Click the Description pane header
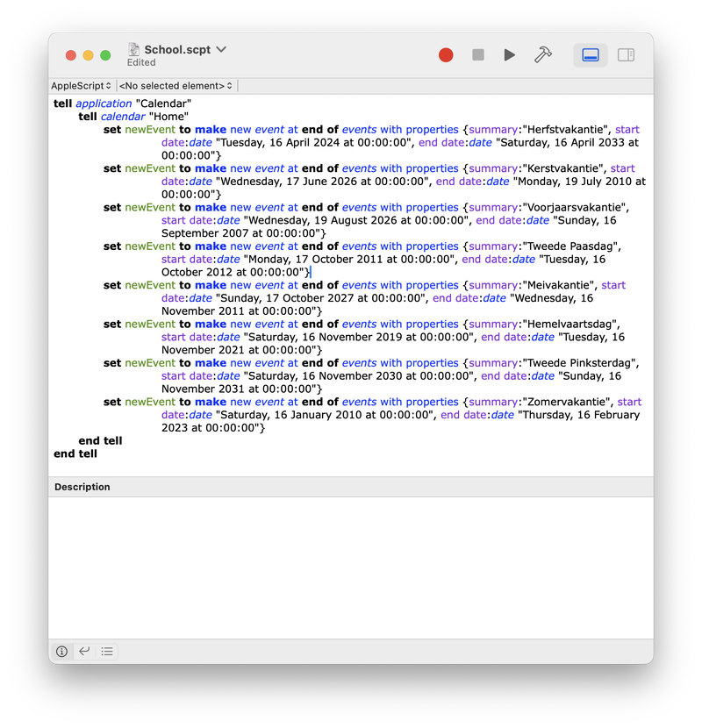Screen dimensions: 702x728 (x=82, y=487)
